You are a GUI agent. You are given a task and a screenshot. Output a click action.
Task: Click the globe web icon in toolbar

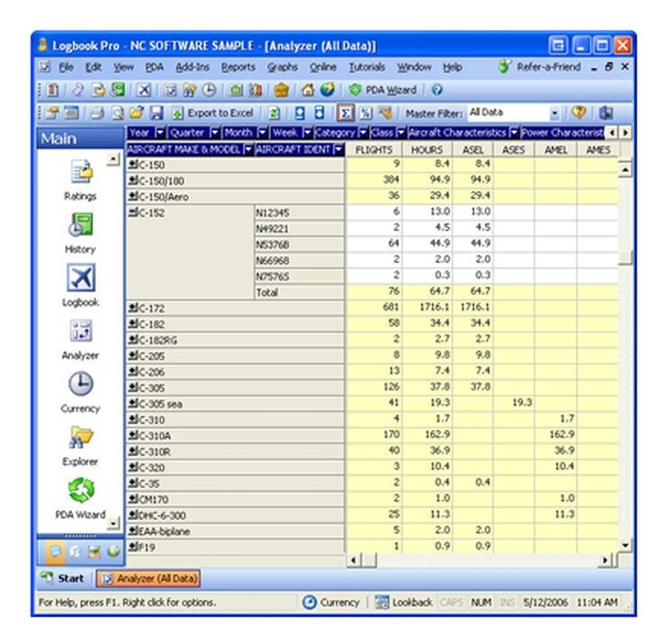click(327, 90)
